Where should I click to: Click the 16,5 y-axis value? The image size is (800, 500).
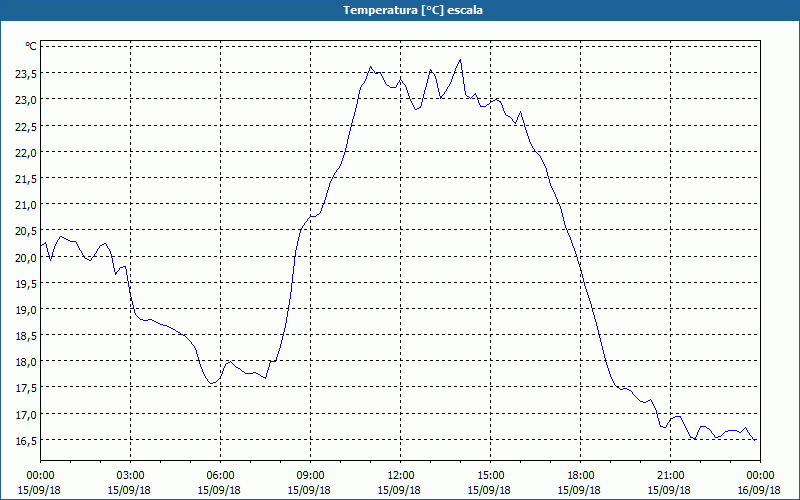pyautogui.click(x=26, y=441)
